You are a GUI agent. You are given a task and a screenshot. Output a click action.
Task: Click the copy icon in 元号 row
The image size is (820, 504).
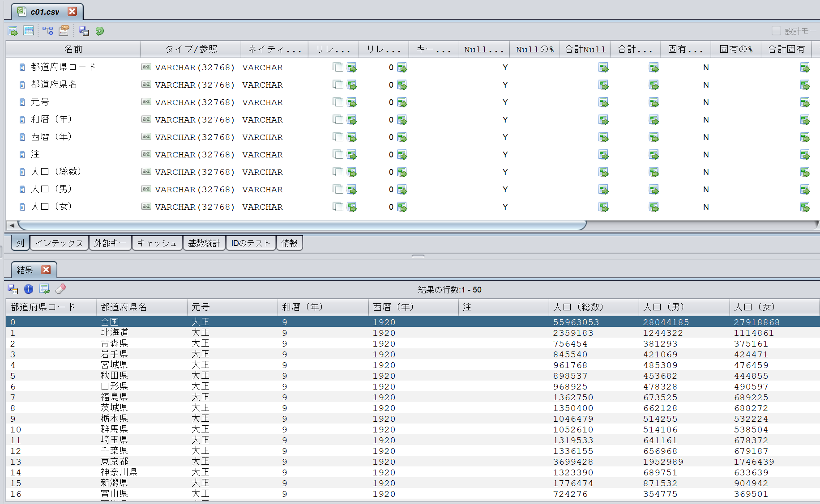[338, 102]
